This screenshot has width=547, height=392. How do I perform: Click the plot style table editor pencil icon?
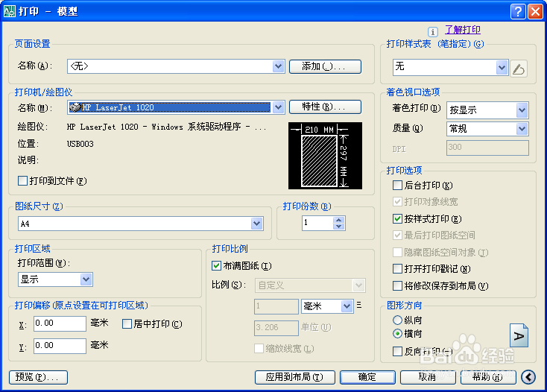tap(519, 68)
